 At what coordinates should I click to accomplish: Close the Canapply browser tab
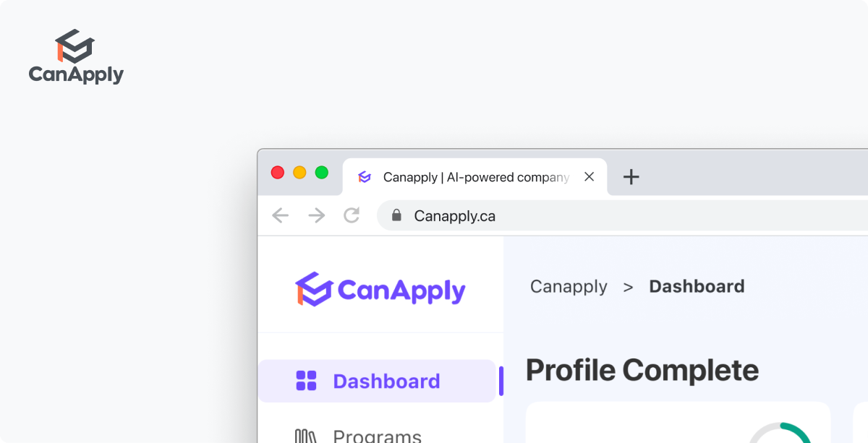[589, 176]
